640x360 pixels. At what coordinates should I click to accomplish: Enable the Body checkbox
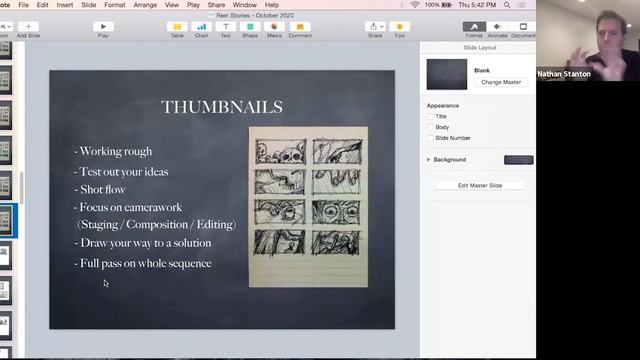[430, 127]
